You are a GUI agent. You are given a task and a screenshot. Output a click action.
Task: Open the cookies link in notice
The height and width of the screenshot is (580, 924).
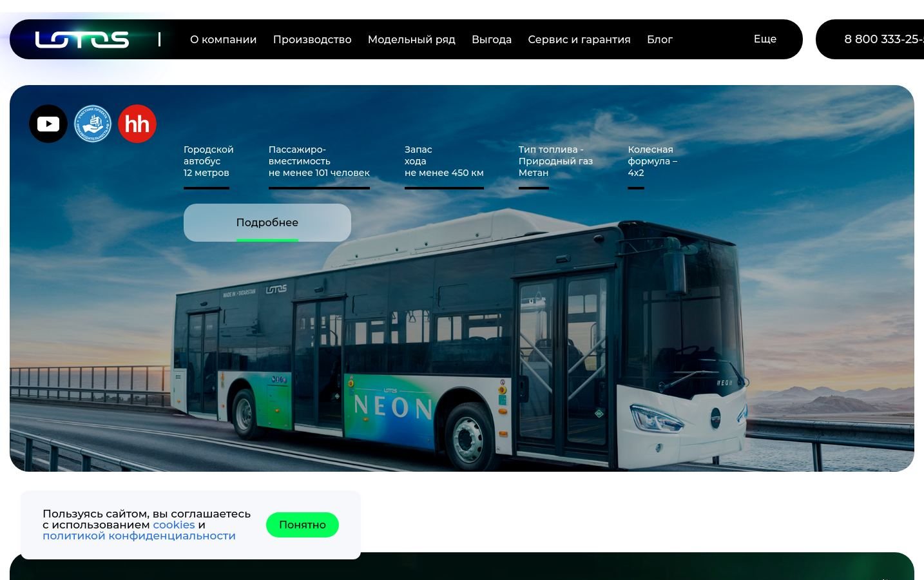[x=174, y=525]
